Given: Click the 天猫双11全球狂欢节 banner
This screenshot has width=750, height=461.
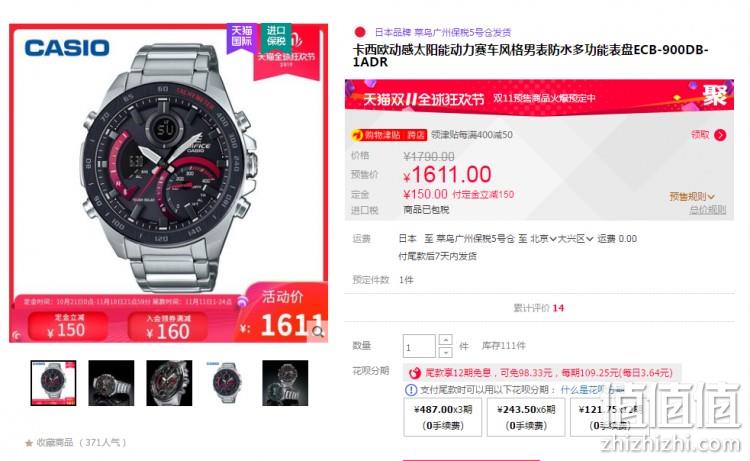Looking at the screenshot, I should pos(539,98).
